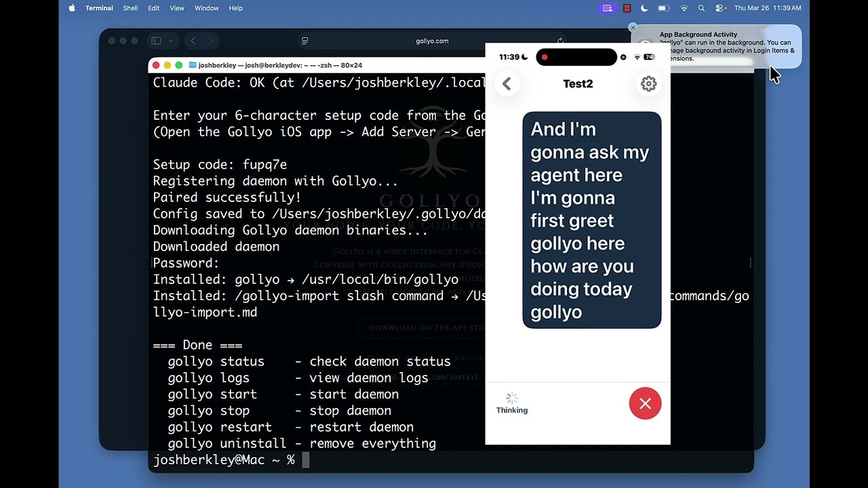This screenshot has width=868, height=488.
Task: Expand the Safari sidebar dropdown arrow
Action: tap(170, 41)
